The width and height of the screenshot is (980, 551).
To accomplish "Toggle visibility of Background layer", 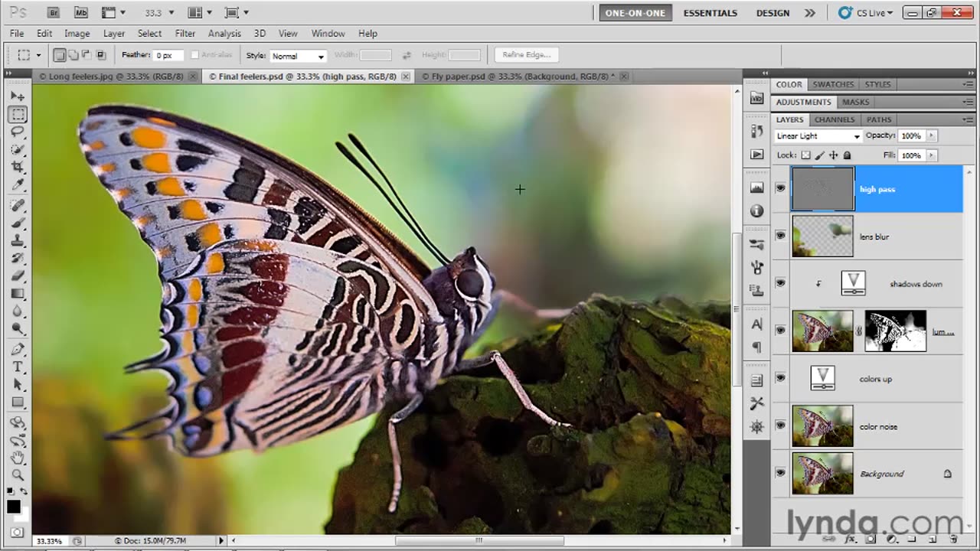I will pyautogui.click(x=780, y=473).
